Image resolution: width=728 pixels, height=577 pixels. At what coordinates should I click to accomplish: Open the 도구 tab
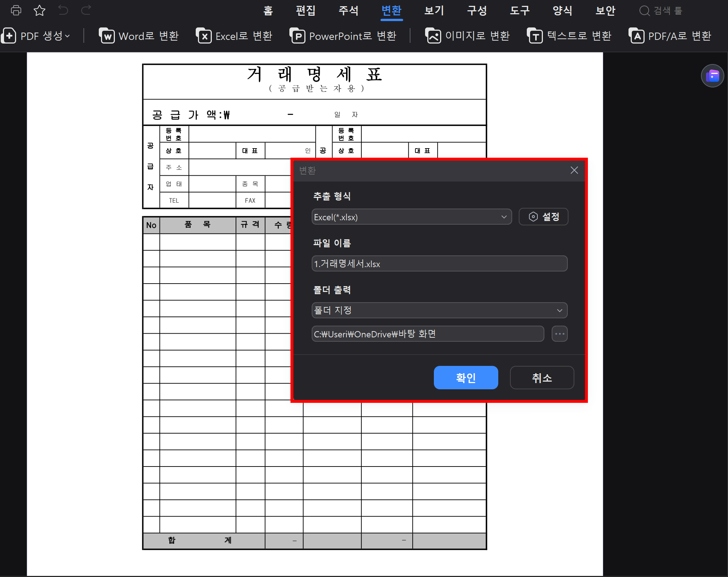coord(520,11)
